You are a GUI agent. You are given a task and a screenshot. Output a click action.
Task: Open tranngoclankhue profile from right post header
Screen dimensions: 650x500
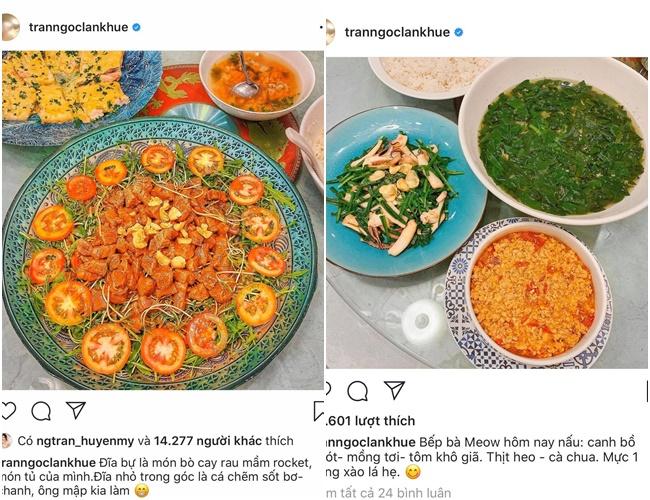(397, 32)
